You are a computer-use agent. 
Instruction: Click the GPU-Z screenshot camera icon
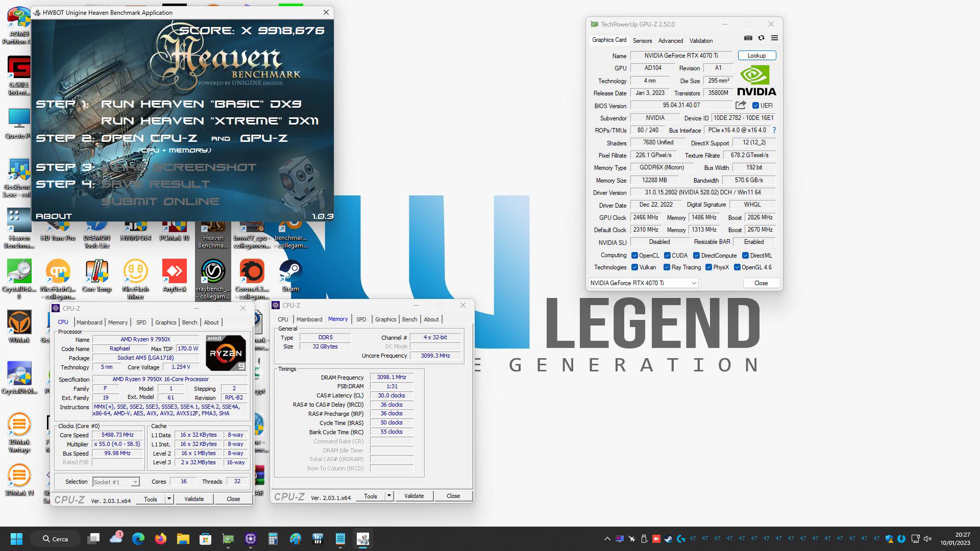[x=748, y=38]
